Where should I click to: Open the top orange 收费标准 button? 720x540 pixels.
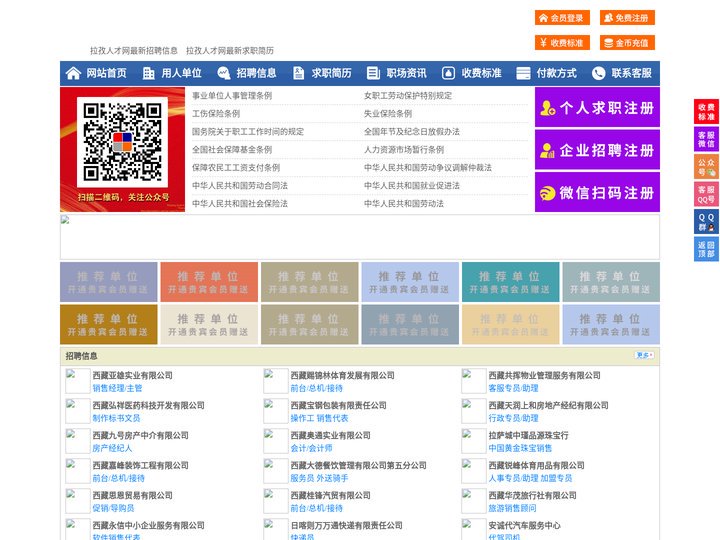click(562, 43)
